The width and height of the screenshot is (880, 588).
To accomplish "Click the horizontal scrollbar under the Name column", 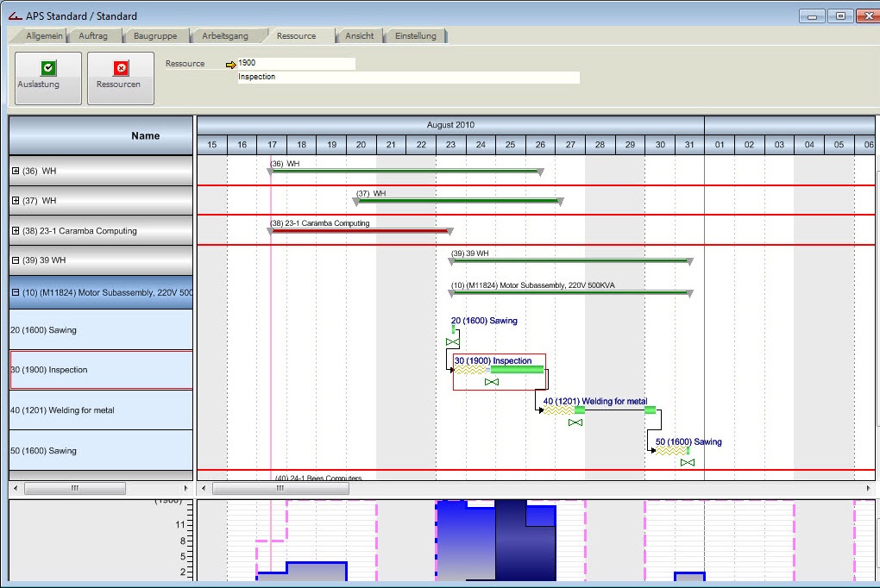I will (75, 487).
